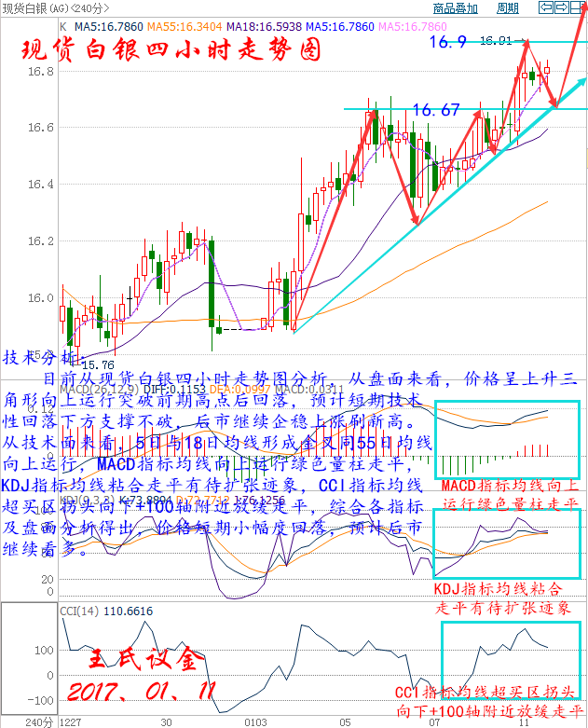The height and width of the screenshot is (728, 588).
Task: Click the 15.76 low price marker
Action: point(99,365)
